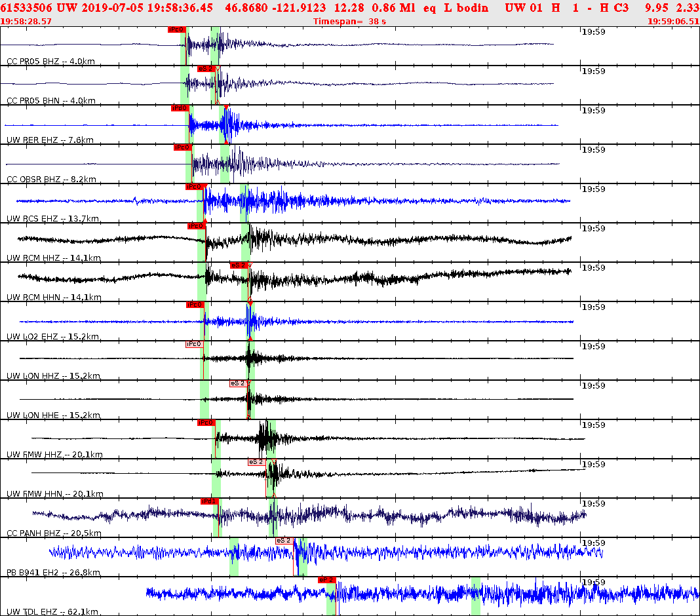The width and height of the screenshot is (700, 616).
Task: Select the iPc0 pick on UW FMW HHZ
Action: [x=205, y=421]
